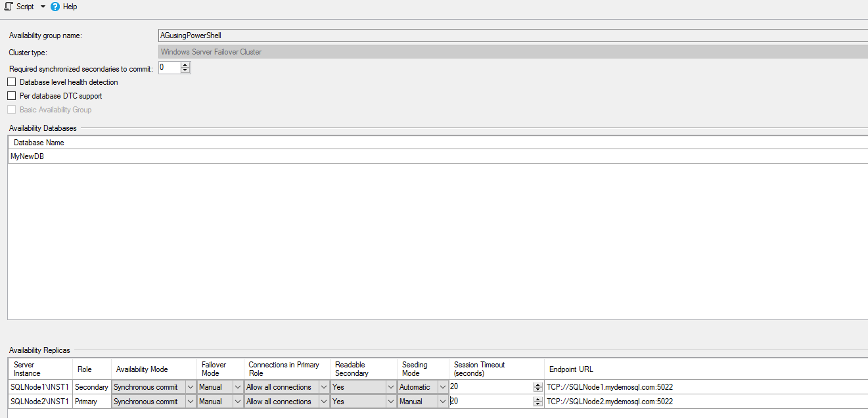Toggle Per database DTC support checkbox
The width and height of the screenshot is (868, 418).
tap(11, 96)
